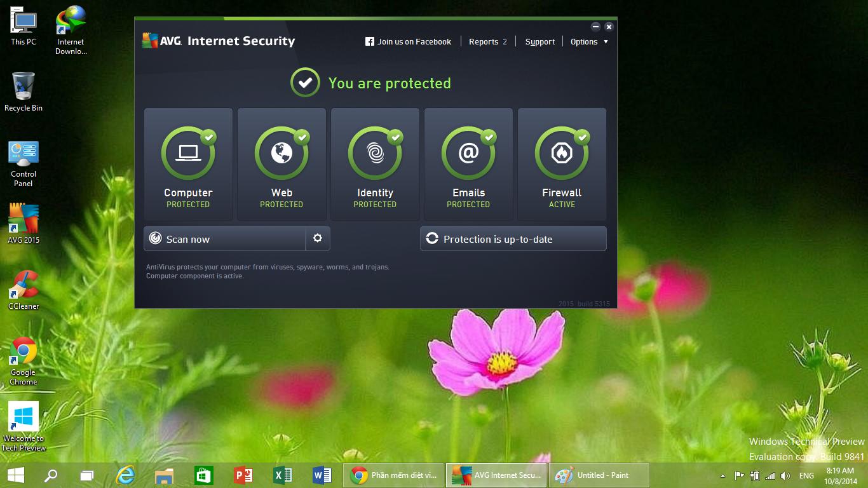Click the large green protected checkmark icon
868x488 pixels.
pos(305,83)
